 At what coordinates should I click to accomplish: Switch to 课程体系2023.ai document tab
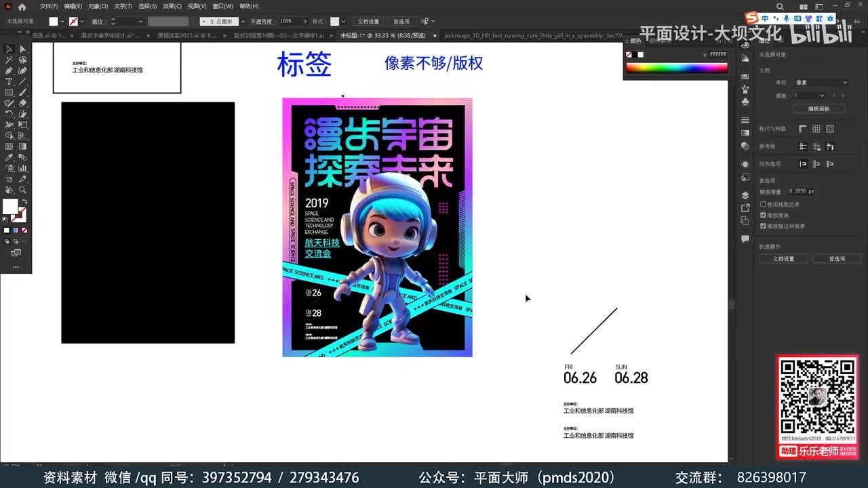(187, 35)
